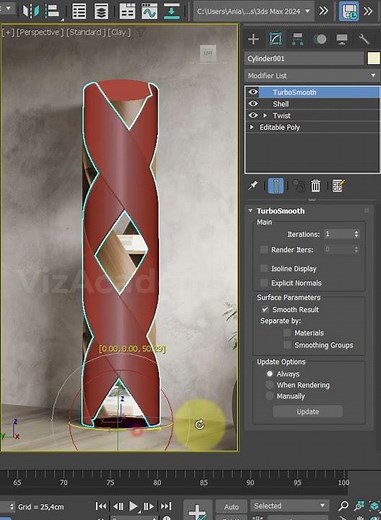Toggle the Auto key button
This screenshot has width=381, height=520.
tap(231, 506)
